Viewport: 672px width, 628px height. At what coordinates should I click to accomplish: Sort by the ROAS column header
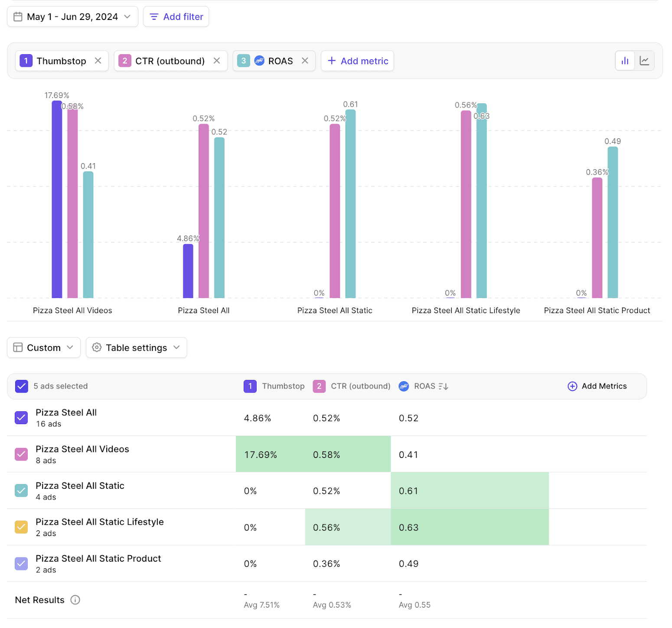424,386
